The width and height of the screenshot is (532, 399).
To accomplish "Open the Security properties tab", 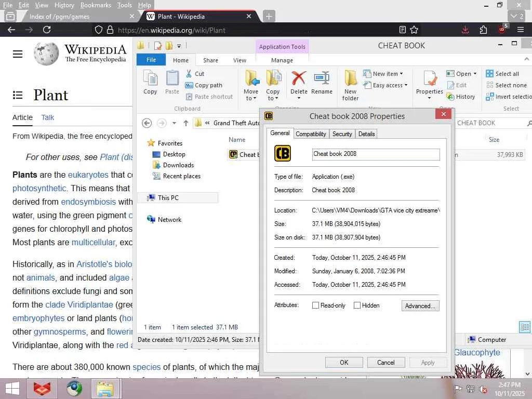I will tap(342, 134).
